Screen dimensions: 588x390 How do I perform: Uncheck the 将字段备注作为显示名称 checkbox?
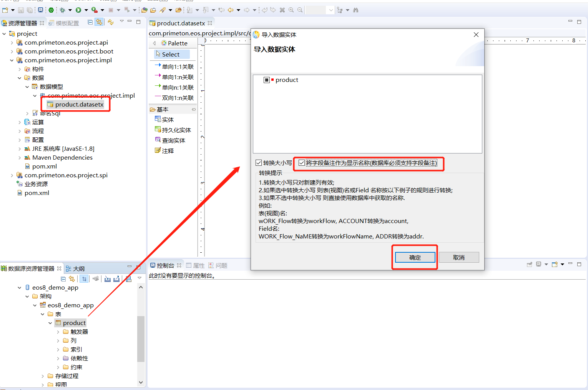click(302, 163)
